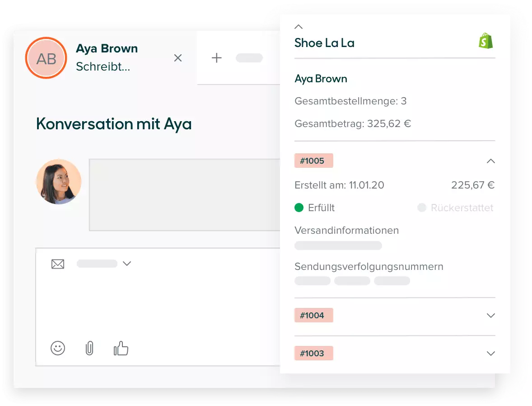Click the thumbs-up icon

[x=121, y=348]
